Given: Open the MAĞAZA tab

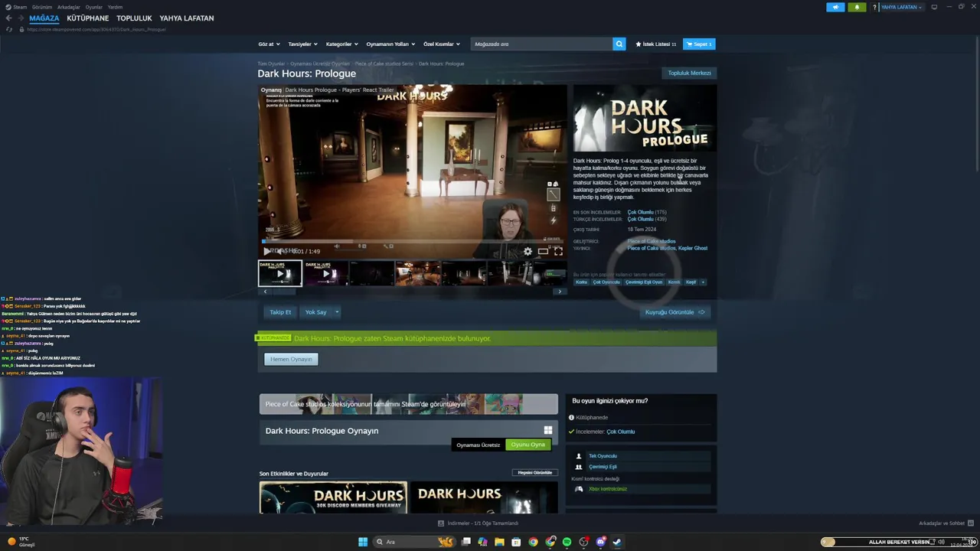Looking at the screenshot, I should click(44, 18).
